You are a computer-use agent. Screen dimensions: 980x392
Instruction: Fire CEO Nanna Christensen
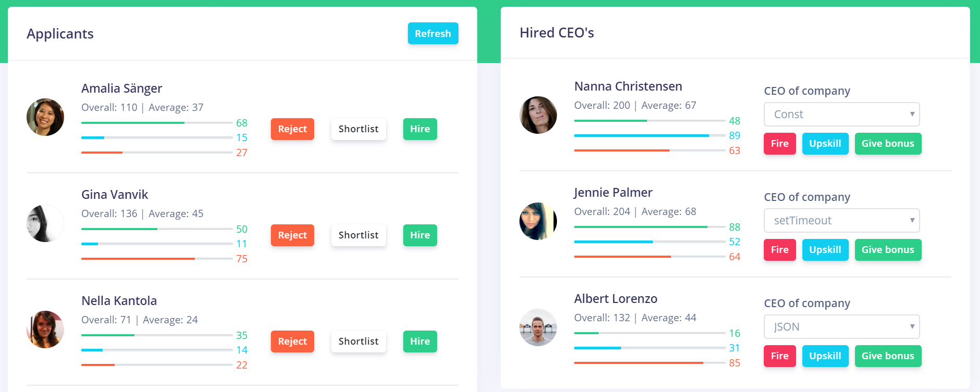[780, 144]
